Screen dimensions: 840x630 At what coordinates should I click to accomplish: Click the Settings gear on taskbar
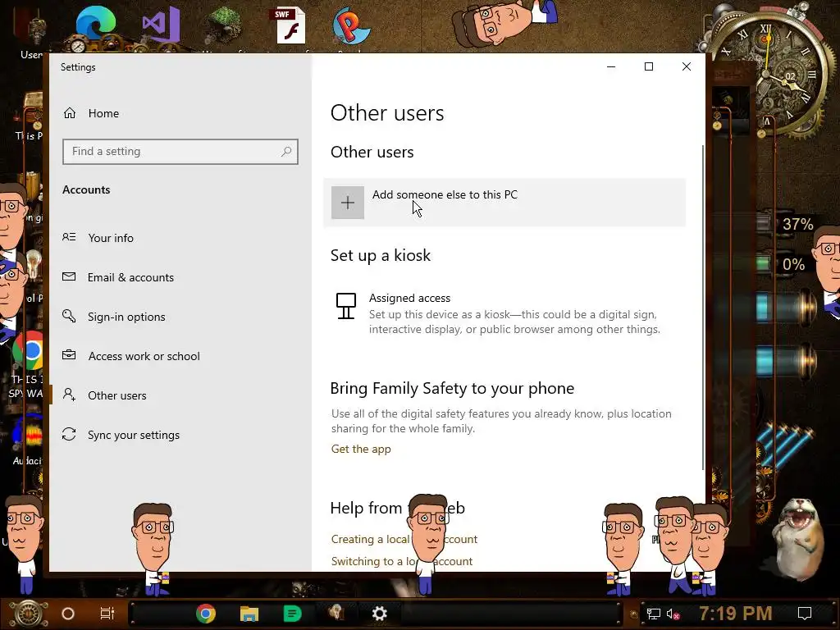(x=379, y=614)
